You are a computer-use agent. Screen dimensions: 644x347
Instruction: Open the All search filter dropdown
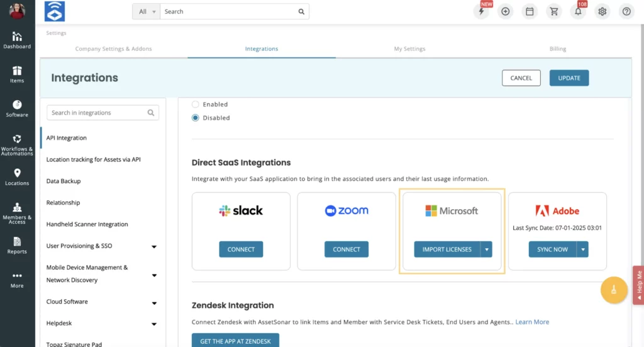coord(146,11)
